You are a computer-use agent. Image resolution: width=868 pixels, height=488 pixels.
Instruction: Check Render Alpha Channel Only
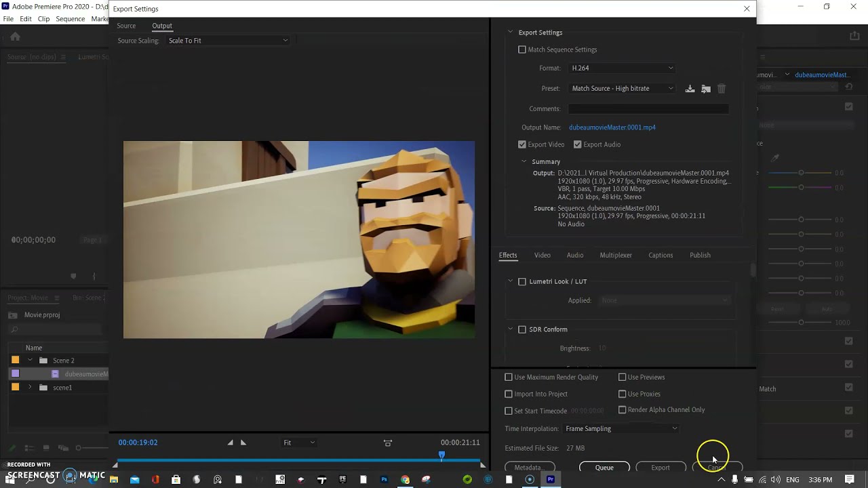point(622,410)
